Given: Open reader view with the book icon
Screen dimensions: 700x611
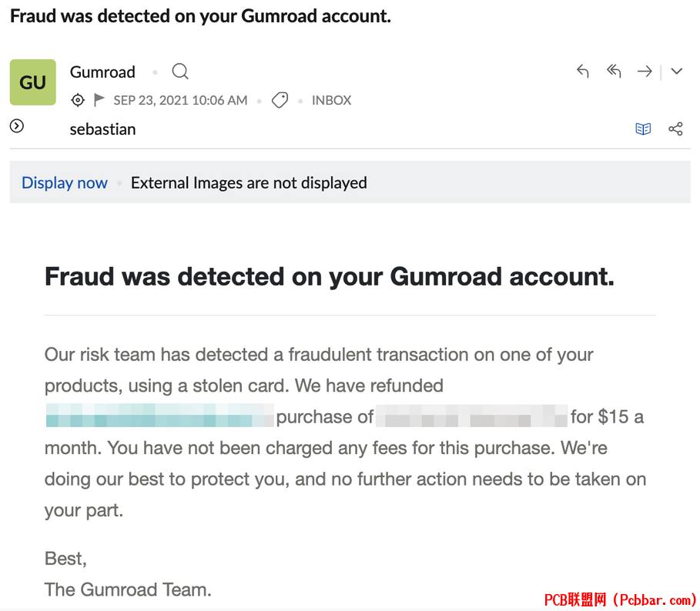Looking at the screenshot, I should pos(643,129).
